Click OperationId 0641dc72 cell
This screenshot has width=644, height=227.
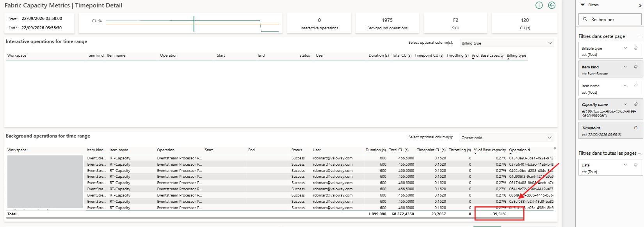click(531, 189)
